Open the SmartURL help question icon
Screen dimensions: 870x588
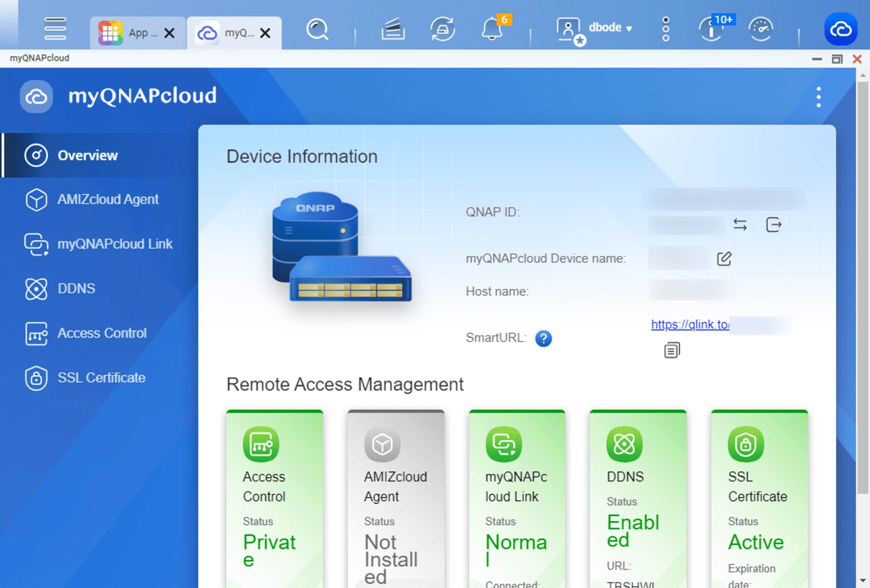pos(543,338)
